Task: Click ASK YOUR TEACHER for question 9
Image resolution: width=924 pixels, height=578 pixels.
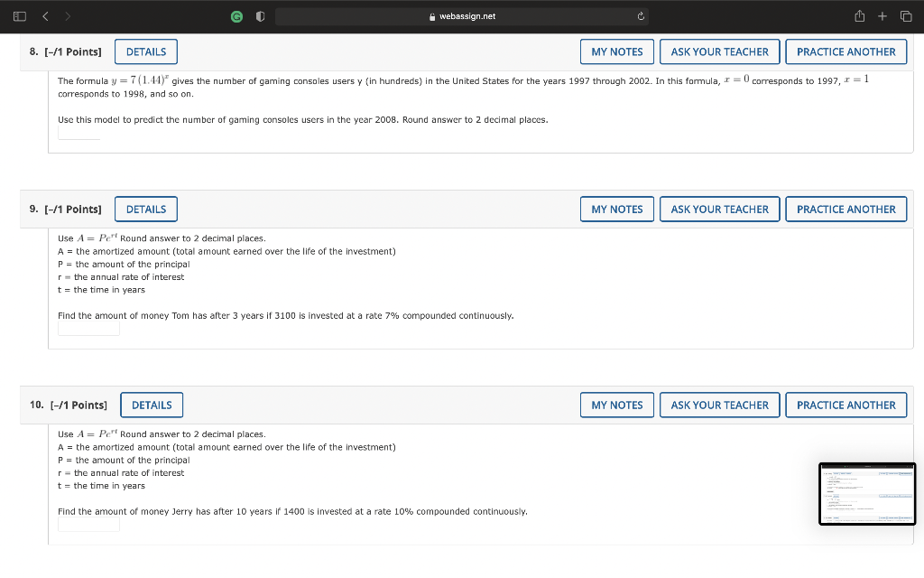Action: 719,209
